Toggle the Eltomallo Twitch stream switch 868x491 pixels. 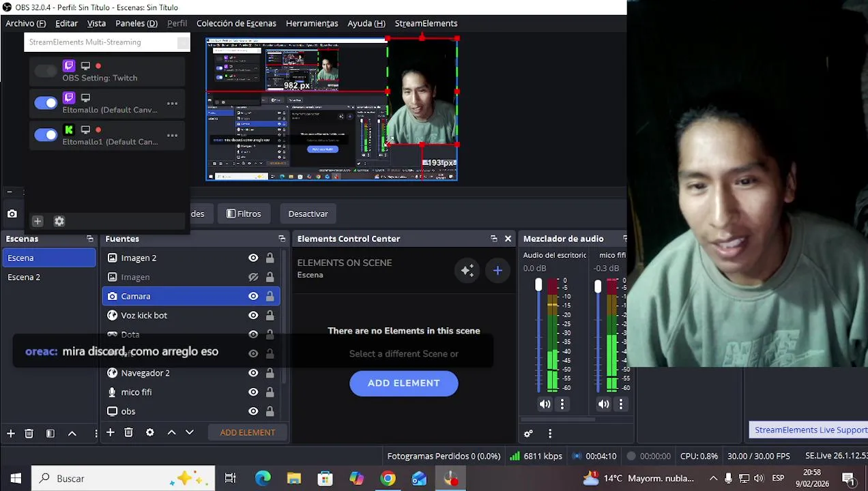[x=46, y=103]
